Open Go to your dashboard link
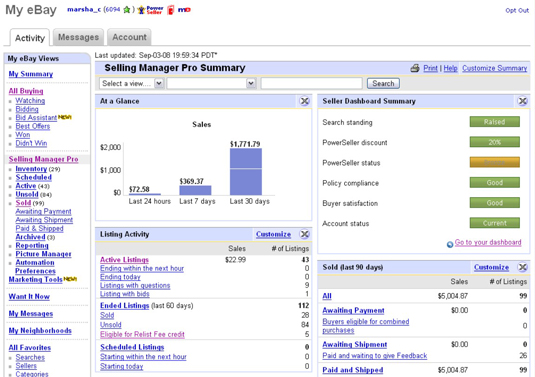This screenshot has width=535, height=377. tap(488, 243)
